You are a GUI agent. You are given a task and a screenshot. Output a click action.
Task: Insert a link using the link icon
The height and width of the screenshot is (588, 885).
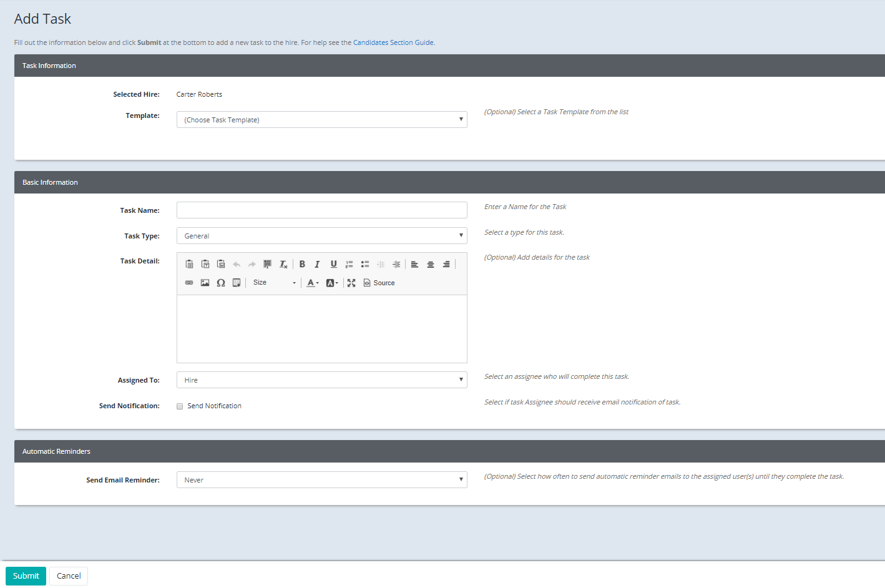[189, 282]
